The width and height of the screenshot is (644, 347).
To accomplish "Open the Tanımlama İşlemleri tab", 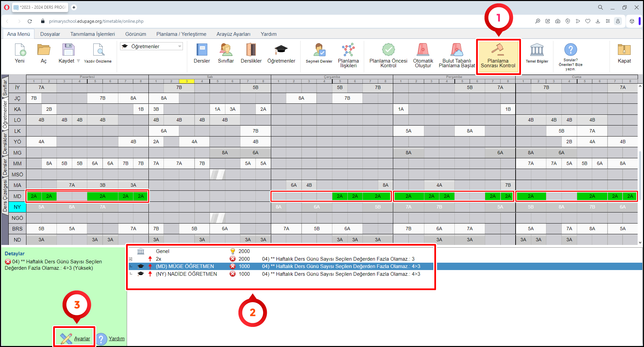I will click(93, 34).
